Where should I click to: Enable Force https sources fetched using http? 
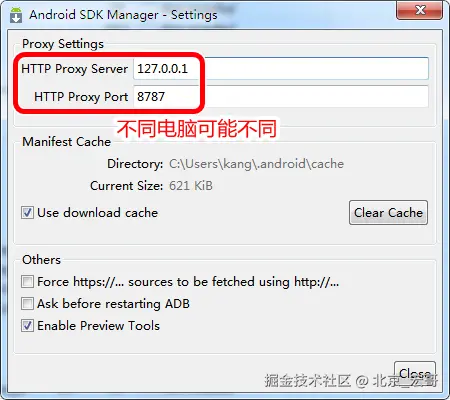27,282
